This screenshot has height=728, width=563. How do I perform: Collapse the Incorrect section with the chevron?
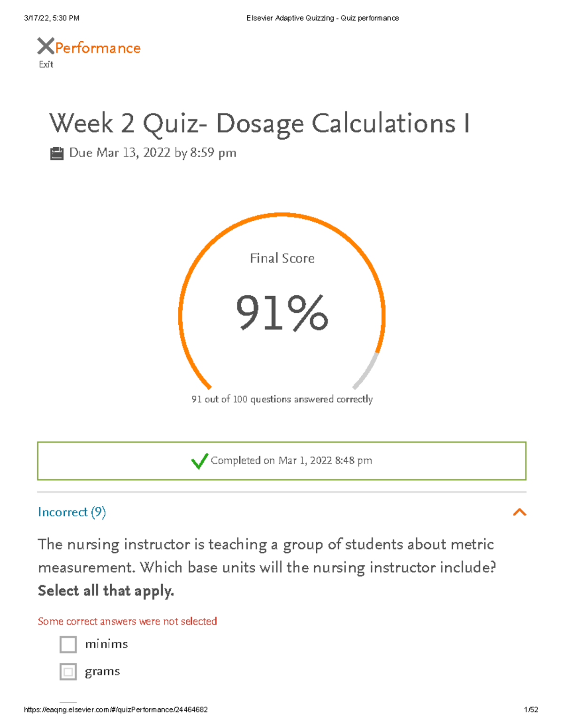(519, 513)
